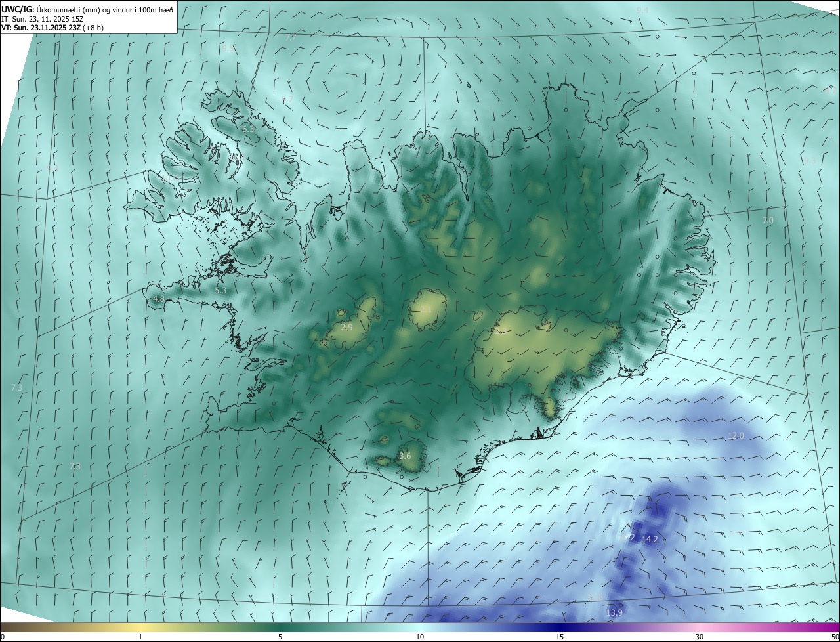Click the 14.2 value in the dark blue core
Image resolution: width=840 pixels, height=642 pixels.
(650, 540)
